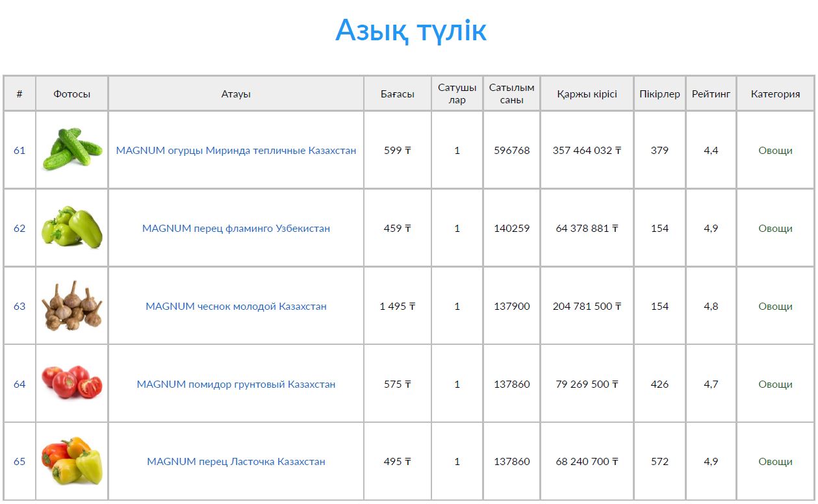
Task: Click row number 65
Action: point(19,461)
